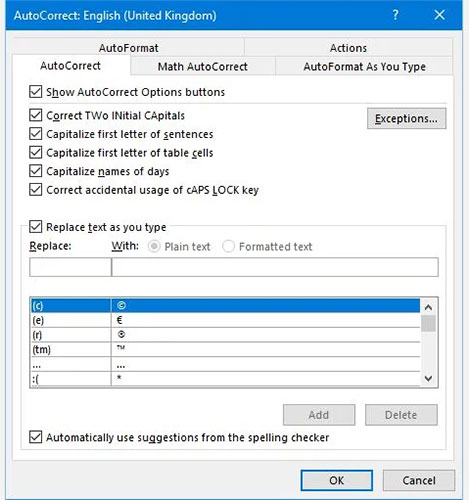This screenshot has width=469, height=500.
Task: Switch to the AutoFormat tab
Action: 128,48
